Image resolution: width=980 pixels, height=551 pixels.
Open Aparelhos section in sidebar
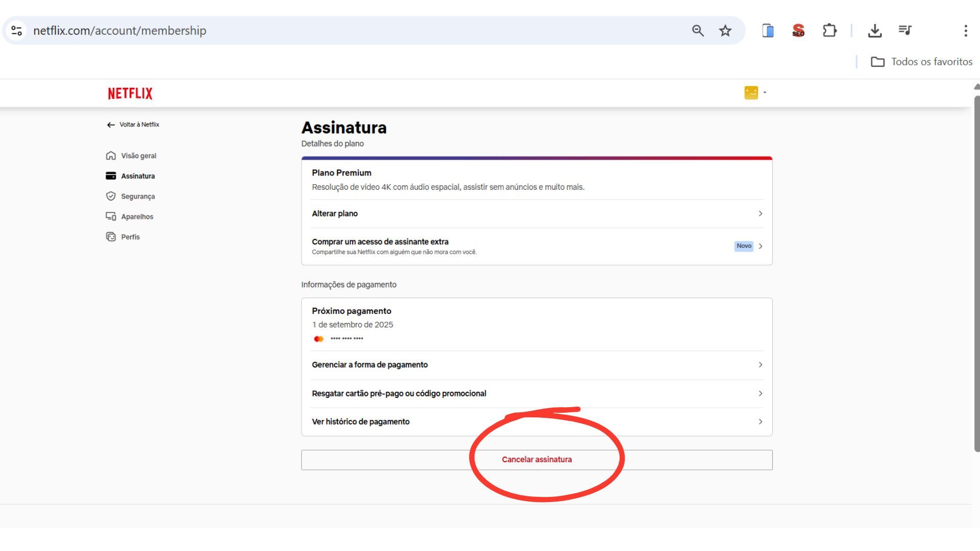137,217
